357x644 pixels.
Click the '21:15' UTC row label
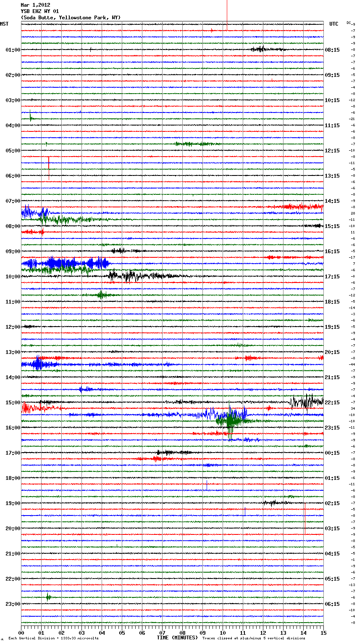point(332,377)
